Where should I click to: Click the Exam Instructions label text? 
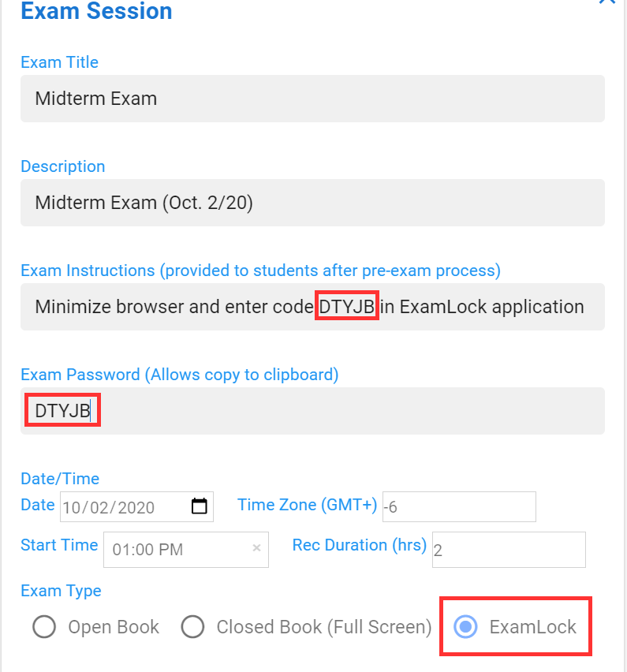point(260,271)
